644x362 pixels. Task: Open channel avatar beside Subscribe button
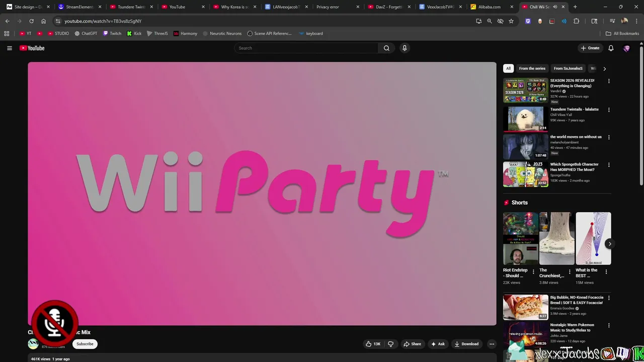(x=33, y=344)
